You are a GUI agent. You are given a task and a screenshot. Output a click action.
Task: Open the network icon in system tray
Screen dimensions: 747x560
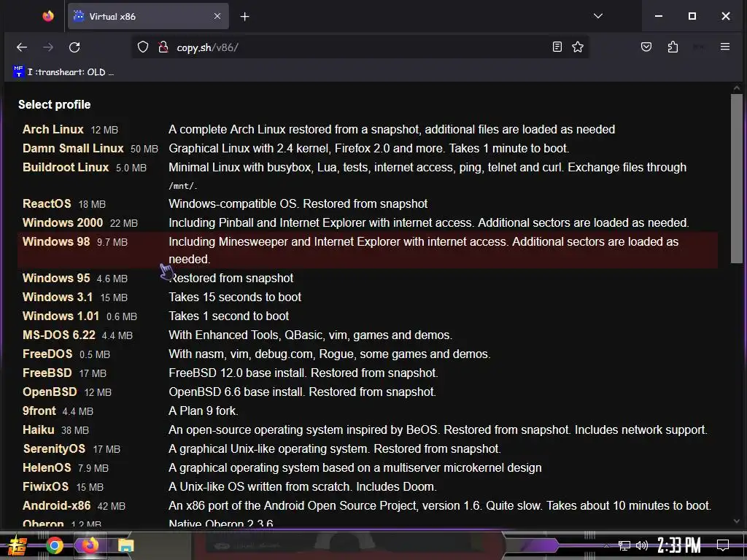coord(624,545)
